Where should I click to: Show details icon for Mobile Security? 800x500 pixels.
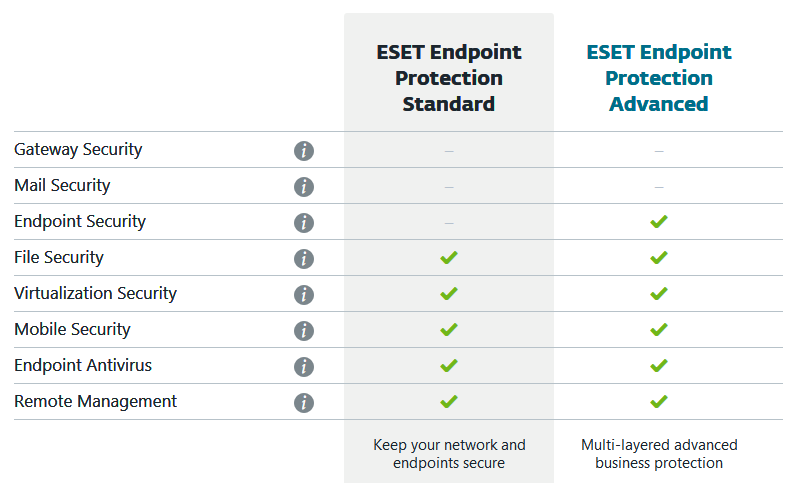pos(304,331)
